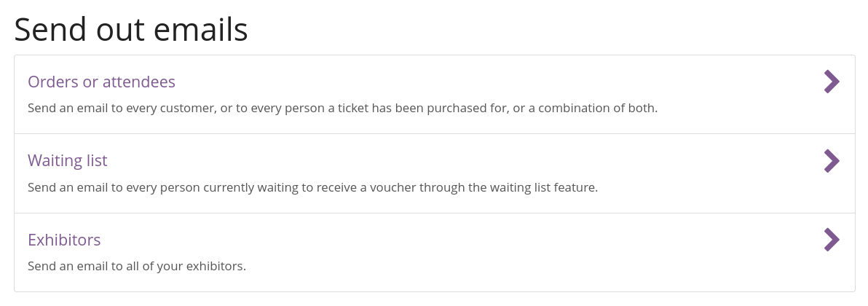This screenshot has width=868, height=306.
Task: Click the description about every customer or ticket holder
Action: (x=342, y=108)
